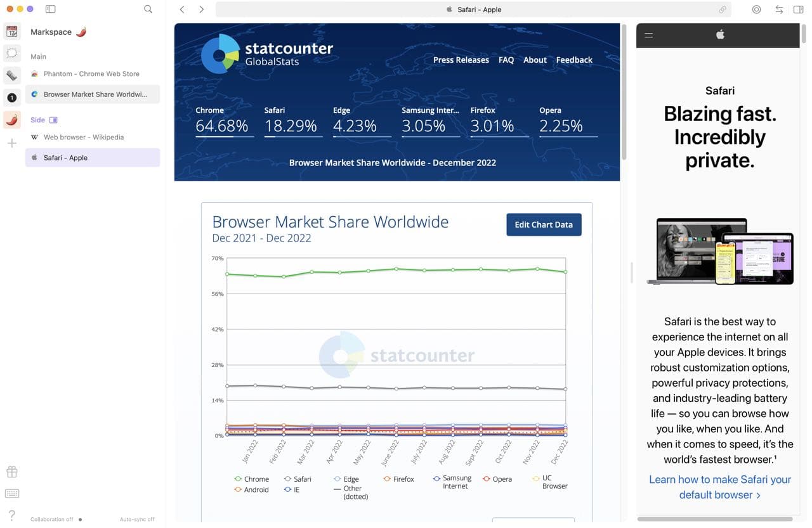812x528 pixels.
Task: Open help with the question mark icon
Action: (11, 515)
